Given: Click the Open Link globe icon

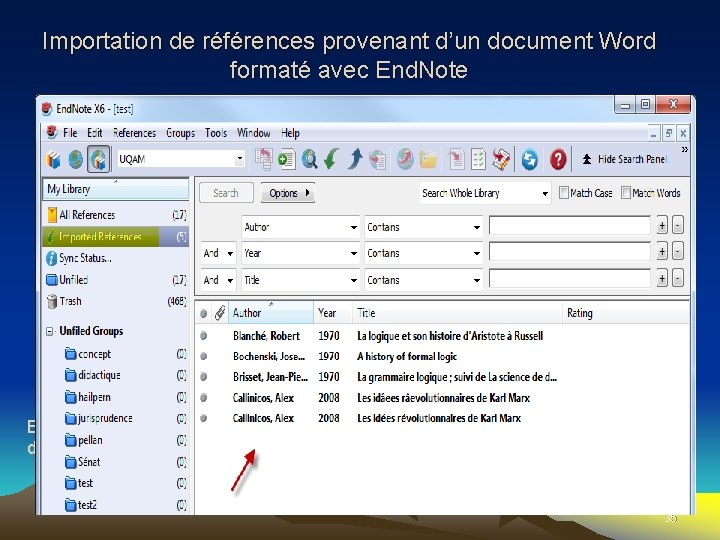Looking at the screenshot, I should point(405,159).
